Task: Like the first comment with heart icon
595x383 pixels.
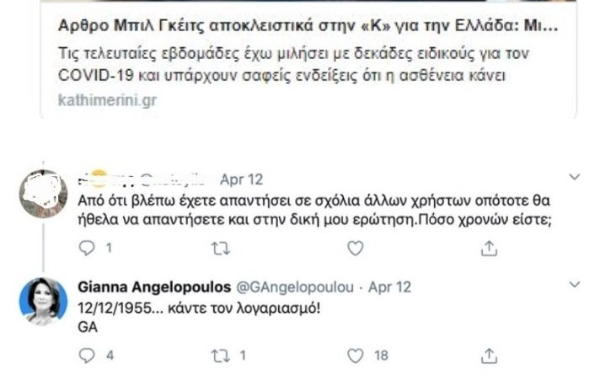Action: click(356, 248)
